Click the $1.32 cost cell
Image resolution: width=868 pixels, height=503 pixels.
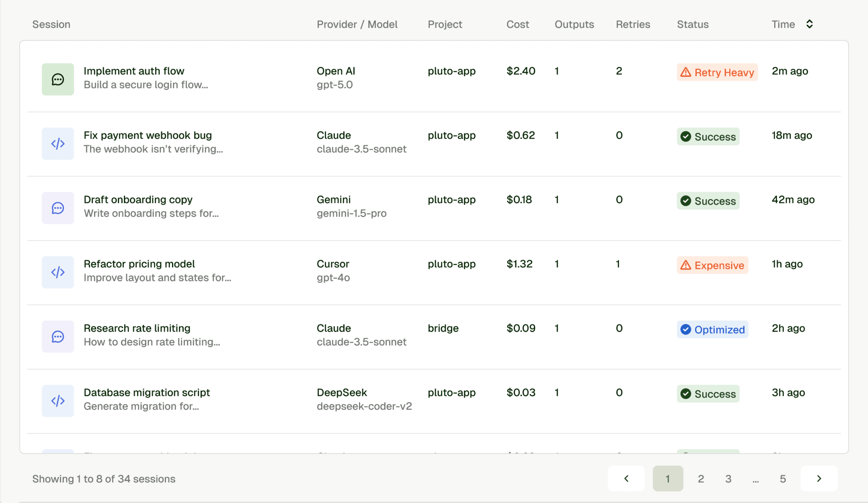(x=520, y=264)
